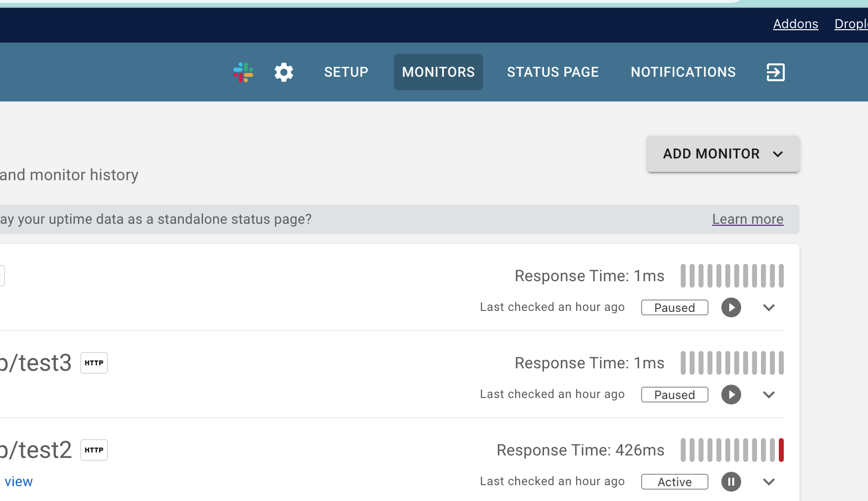868x501 pixels.
Task: Resume the test3 monitor via play button
Action: tap(731, 395)
